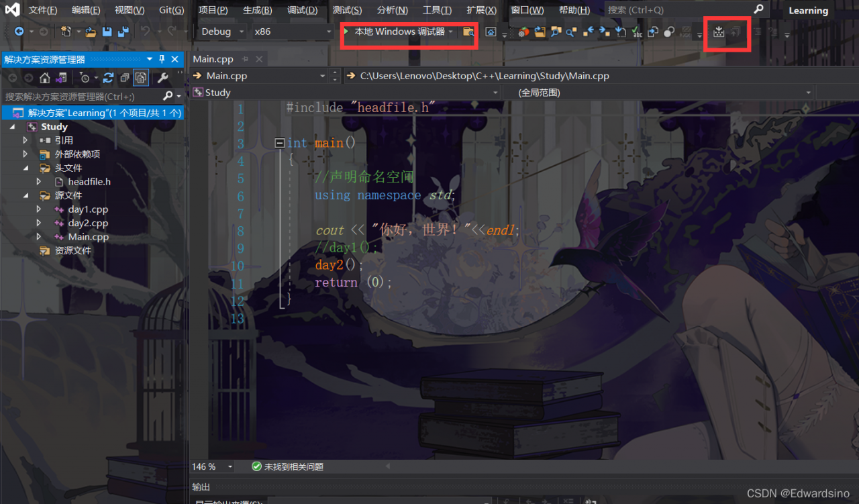Collapse the Study project node
The width and height of the screenshot is (859, 504).
coord(13,127)
